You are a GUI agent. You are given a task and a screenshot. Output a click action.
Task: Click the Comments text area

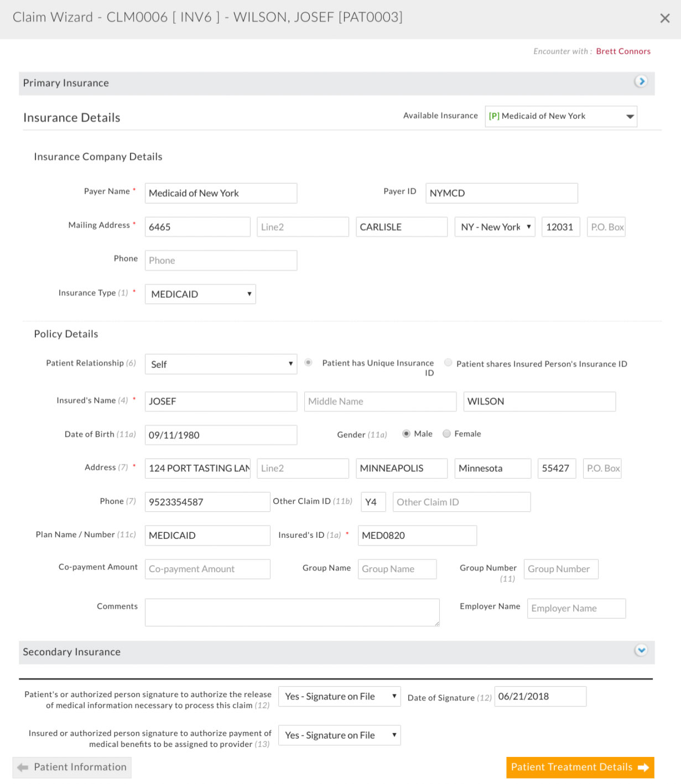pos(292,612)
